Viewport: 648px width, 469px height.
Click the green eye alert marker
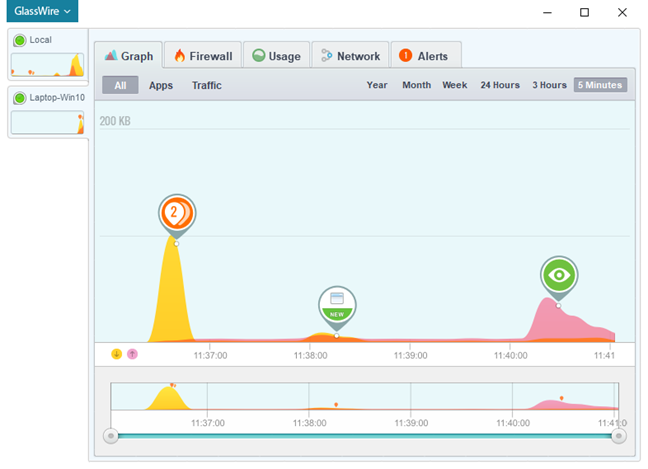559,276
